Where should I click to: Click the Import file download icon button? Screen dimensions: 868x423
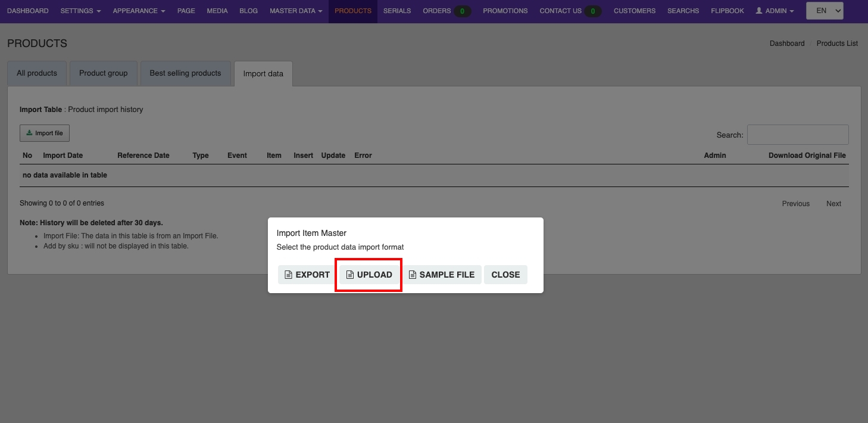tap(45, 133)
